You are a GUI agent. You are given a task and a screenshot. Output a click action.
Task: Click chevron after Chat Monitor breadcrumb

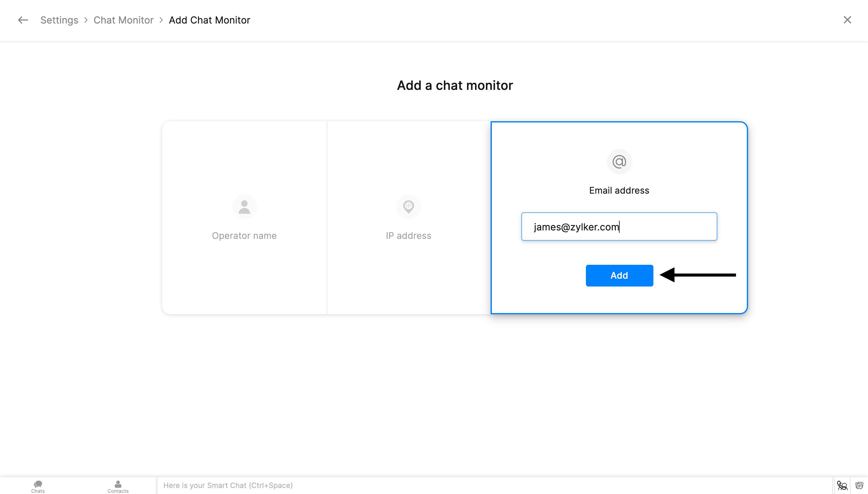pyautogui.click(x=162, y=20)
